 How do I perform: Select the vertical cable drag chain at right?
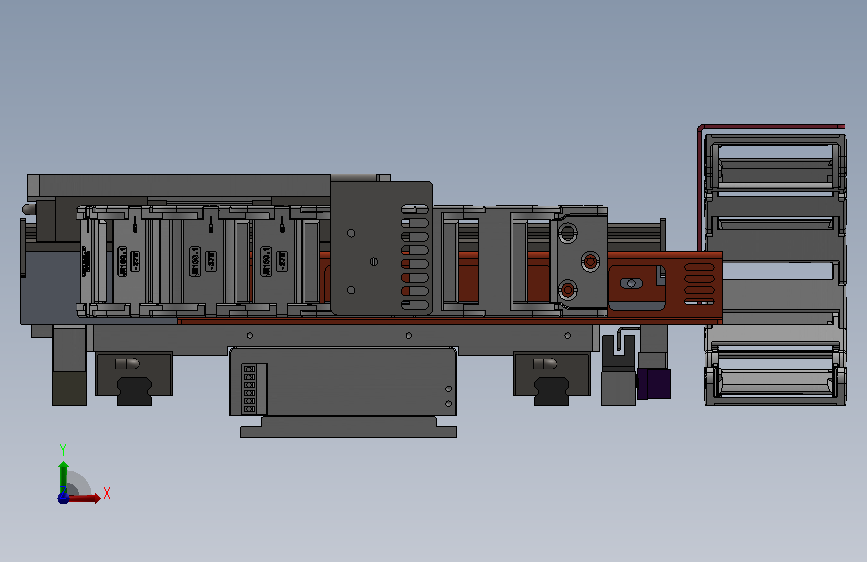tap(775, 269)
